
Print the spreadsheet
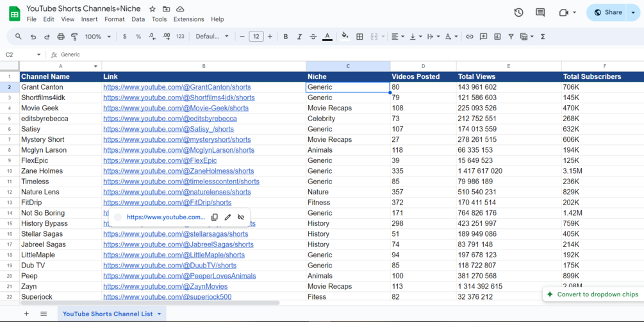(61, 37)
